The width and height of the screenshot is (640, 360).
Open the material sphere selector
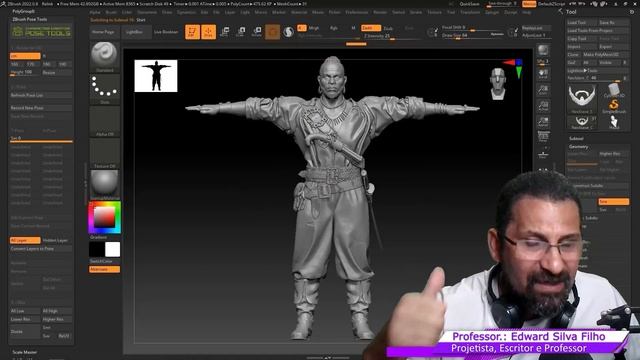pos(104,184)
